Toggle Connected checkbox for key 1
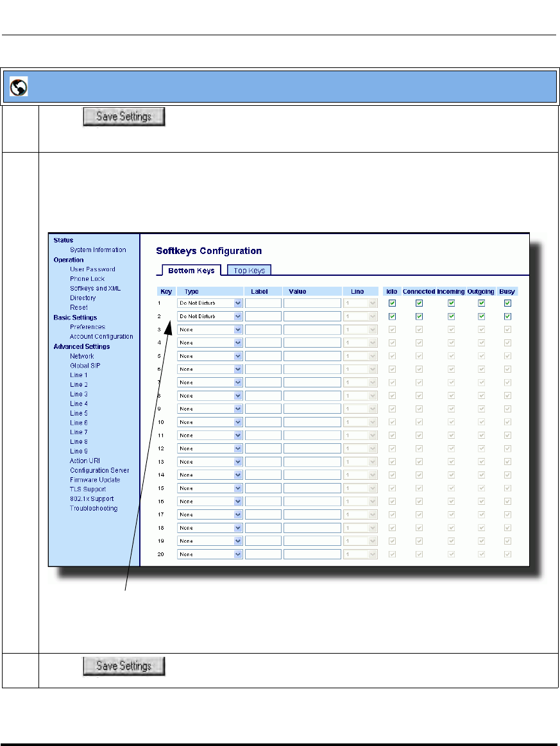 point(419,303)
